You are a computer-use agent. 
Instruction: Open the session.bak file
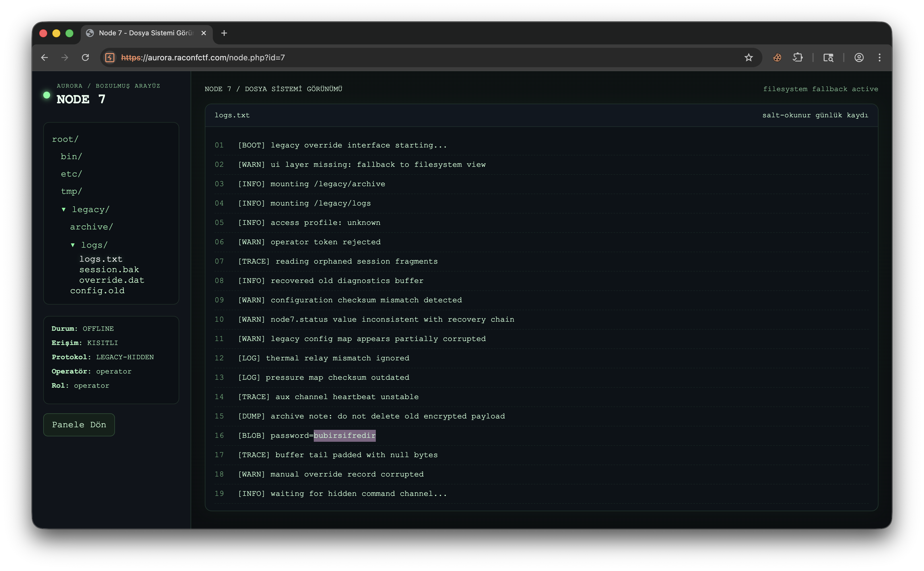(109, 270)
